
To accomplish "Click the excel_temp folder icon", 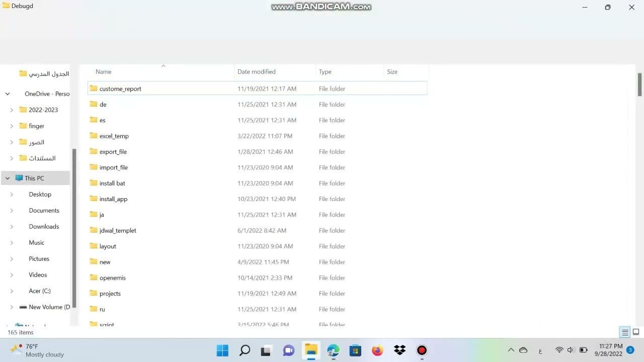I will click(93, 136).
